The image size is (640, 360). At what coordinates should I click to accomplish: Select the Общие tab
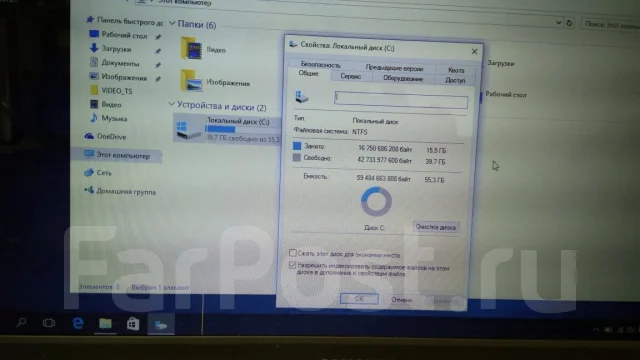(308, 73)
